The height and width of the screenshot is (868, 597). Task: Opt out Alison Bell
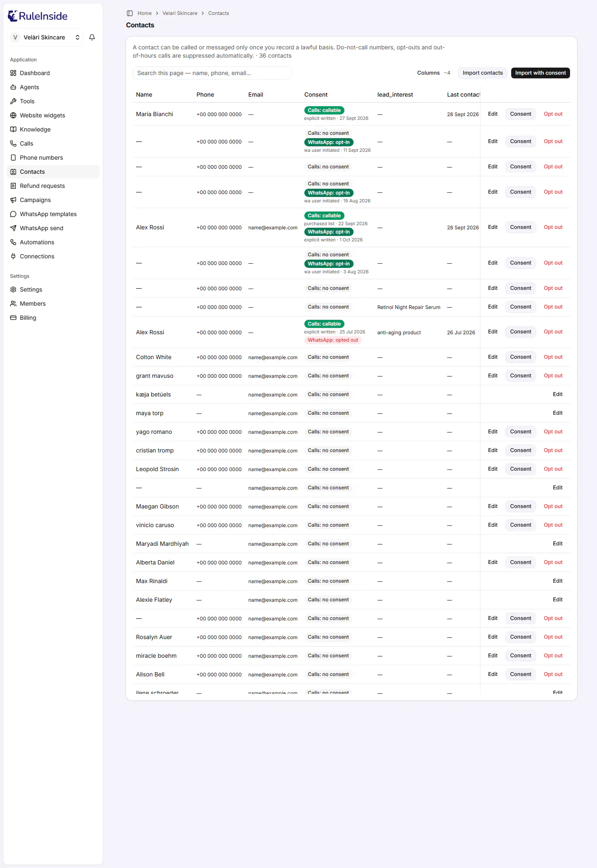click(x=553, y=674)
